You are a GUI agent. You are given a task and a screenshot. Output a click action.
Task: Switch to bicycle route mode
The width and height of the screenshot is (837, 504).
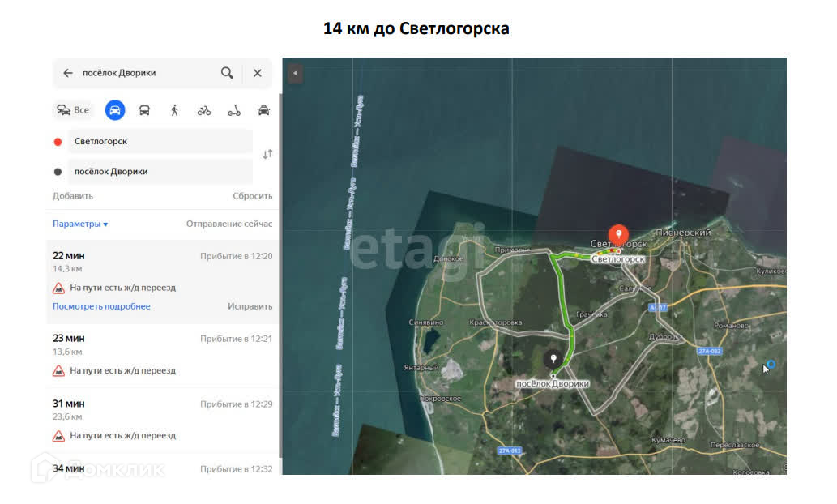(204, 110)
